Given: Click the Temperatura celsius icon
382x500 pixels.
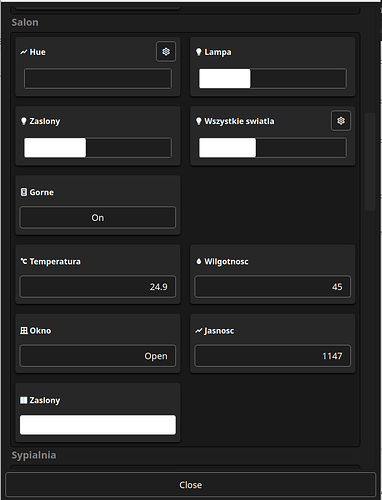Looking at the screenshot, I should point(24,261).
